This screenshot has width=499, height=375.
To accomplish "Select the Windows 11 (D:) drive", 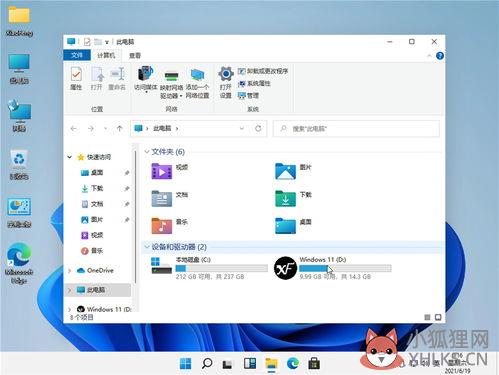I will tap(333, 268).
